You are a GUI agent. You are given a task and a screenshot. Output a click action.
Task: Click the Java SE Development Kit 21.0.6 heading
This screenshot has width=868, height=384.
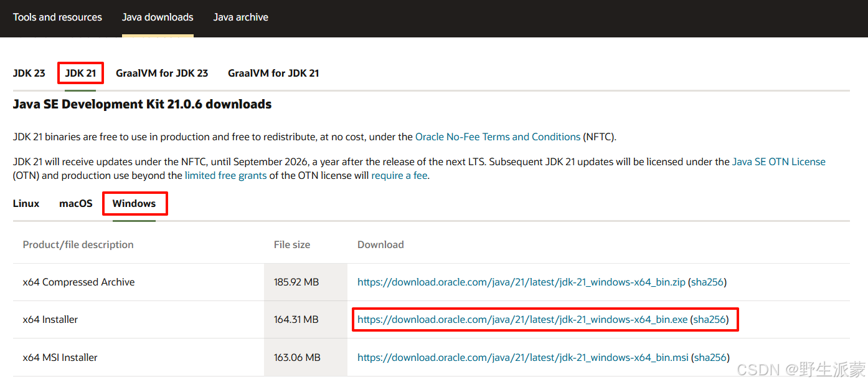point(142,104)
